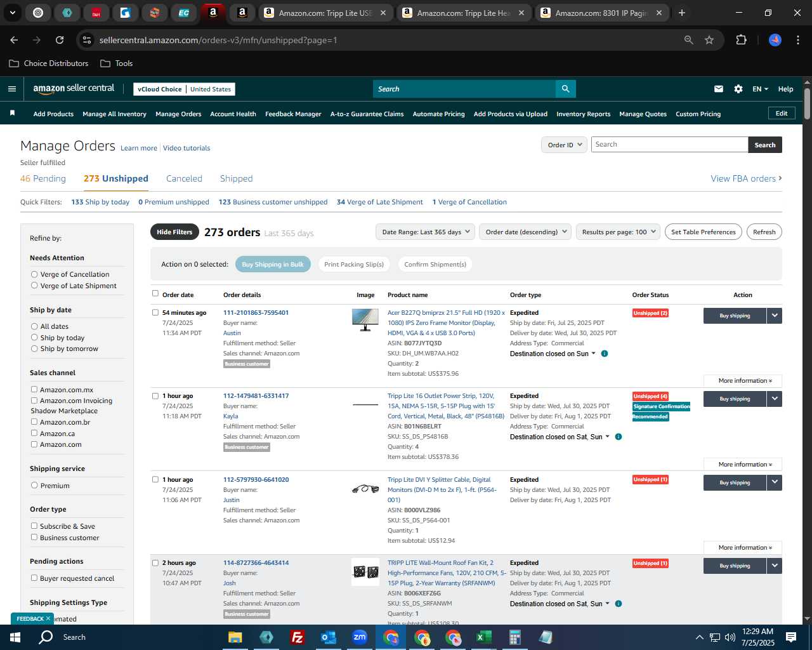Open order link 114-8727366-4643414
812x650 pixels.
click(x=256, y=562)
